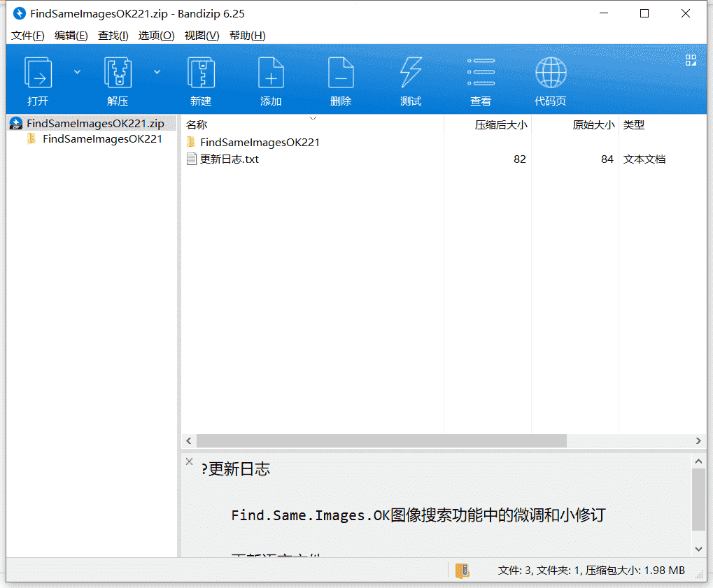This screenshot has width=713, height=588.
Task: Expand the dropdown arrow next to 解压
Action: coord(157,72)
